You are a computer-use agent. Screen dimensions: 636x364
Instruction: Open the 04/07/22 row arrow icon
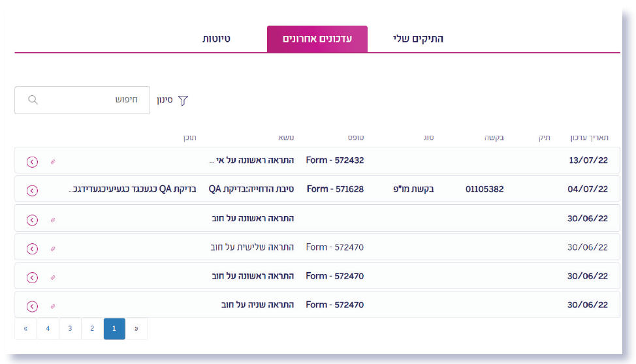click(x=32, y=190)
